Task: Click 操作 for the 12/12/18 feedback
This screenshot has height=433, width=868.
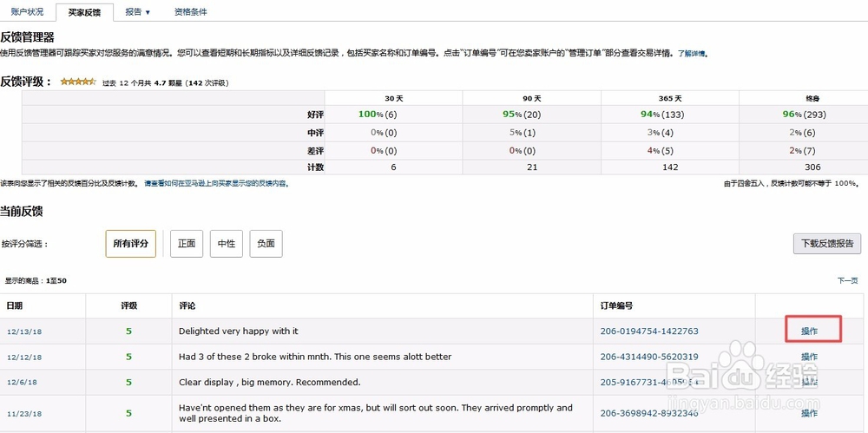Action: [x=809, y=357]
